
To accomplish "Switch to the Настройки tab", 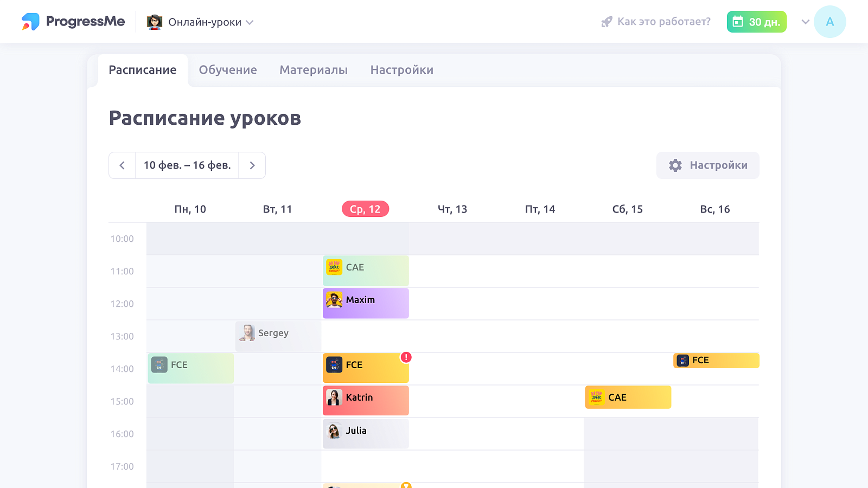I will [x=402, y=70].
